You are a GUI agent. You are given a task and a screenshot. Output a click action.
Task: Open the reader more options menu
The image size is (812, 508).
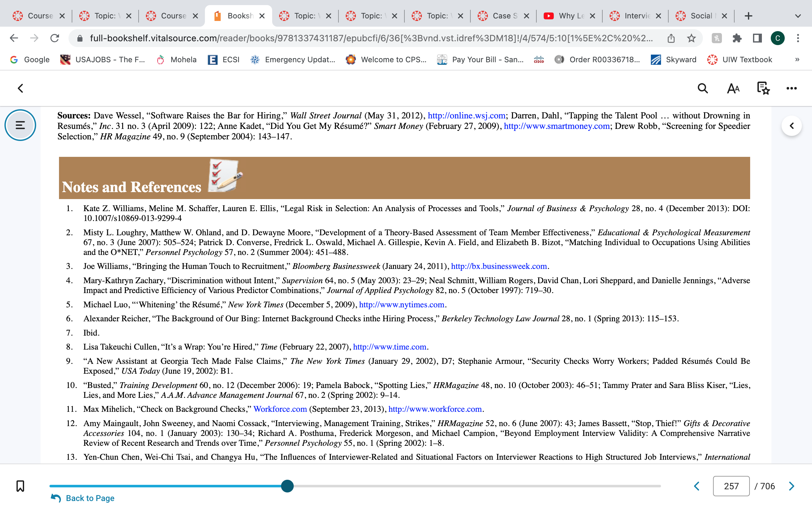pos(791,88)
